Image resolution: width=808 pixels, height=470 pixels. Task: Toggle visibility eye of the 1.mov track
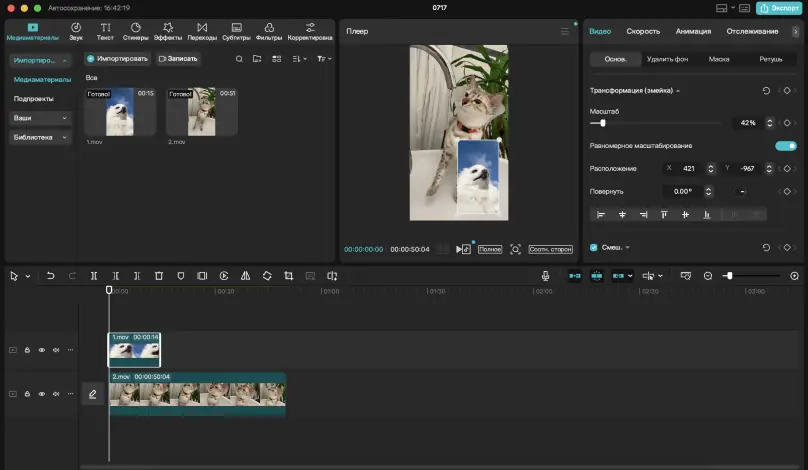tap(42, 350)
